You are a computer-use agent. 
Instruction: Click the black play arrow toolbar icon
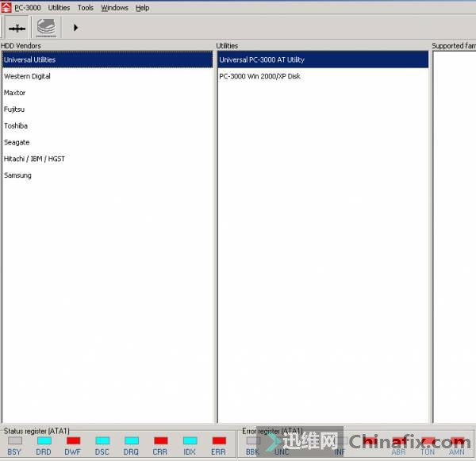pos(75,28)
